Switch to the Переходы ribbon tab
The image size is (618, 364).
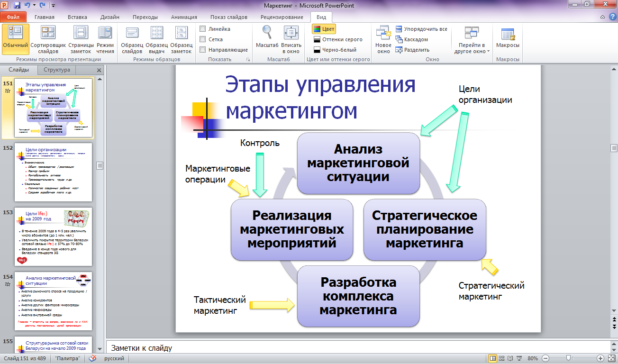pyautogui.click(x=145, y=17)
